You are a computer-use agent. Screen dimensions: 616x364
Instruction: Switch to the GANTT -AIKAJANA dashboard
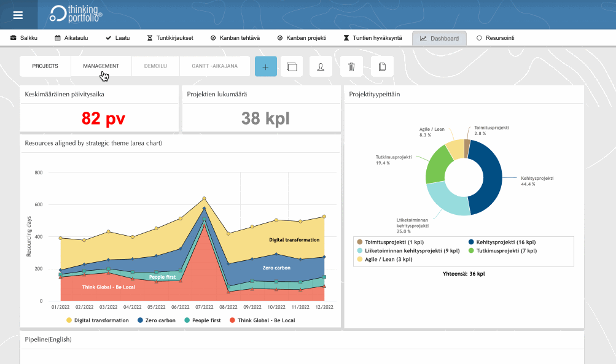(x=214, y=66)
